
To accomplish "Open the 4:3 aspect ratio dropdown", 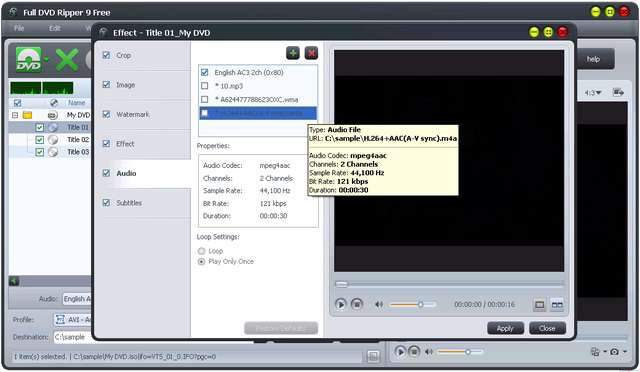I will pos(593,93).
